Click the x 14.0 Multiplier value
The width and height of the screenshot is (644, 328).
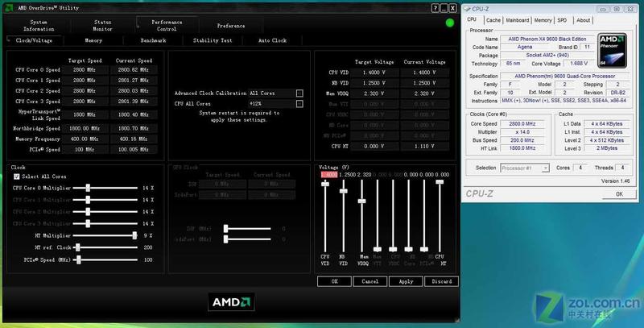[522, 132]
